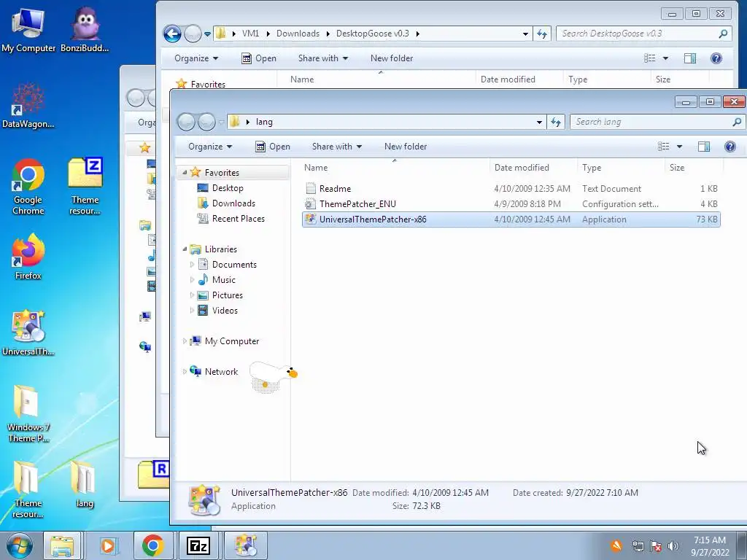Select Desktop under Favorites
The height and width of the screenshot is (560, 747).
click(x=220, y=188)
